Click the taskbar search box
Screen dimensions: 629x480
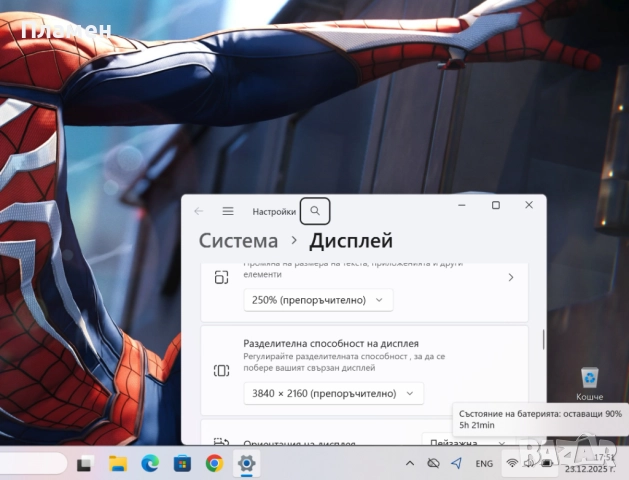[x=33, y=464]
